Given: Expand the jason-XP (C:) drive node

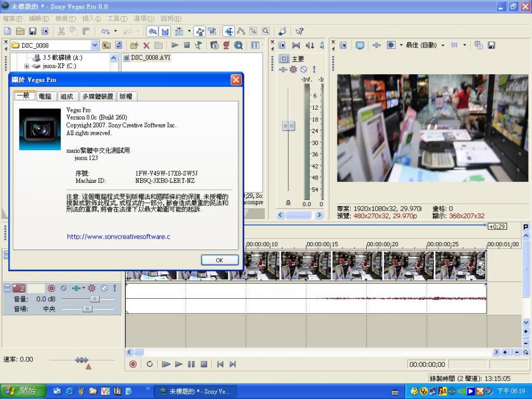Looking at the screenshot, I should 27,66.
